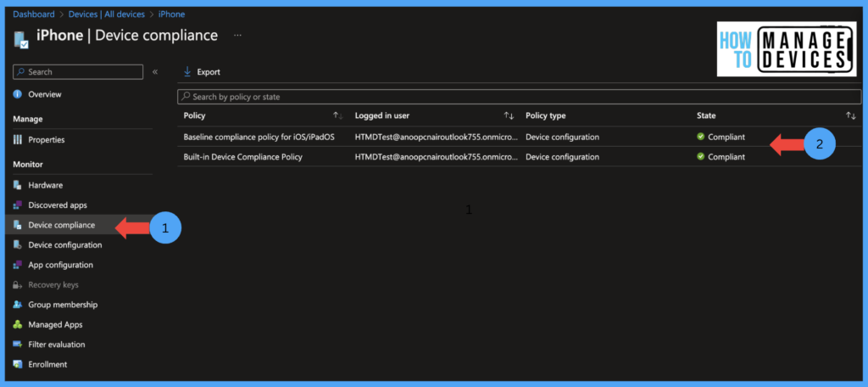The image size is (868, 387).
Task: Select Hardware in the Monitor section
Action: pyautogui.click(x=46, y=185)
